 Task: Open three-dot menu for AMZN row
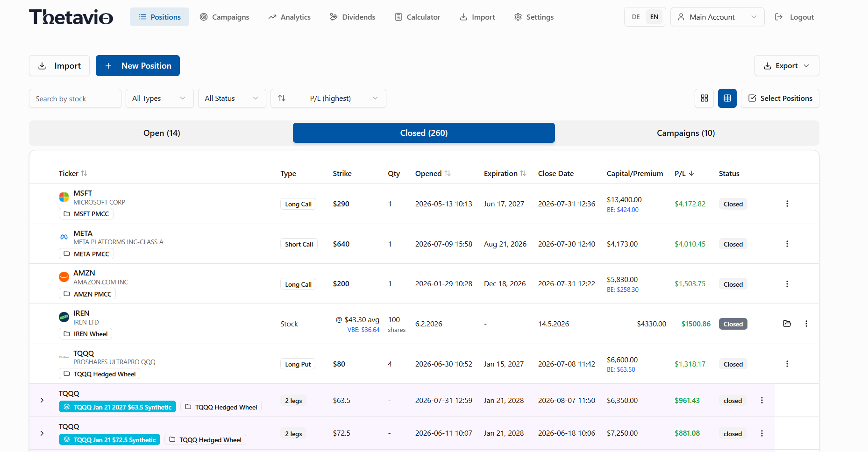point(787,284)
